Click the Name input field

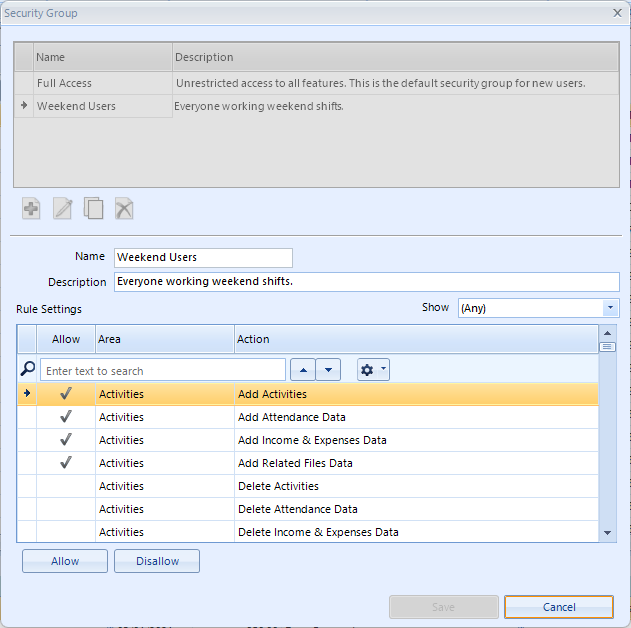(203, 257)
